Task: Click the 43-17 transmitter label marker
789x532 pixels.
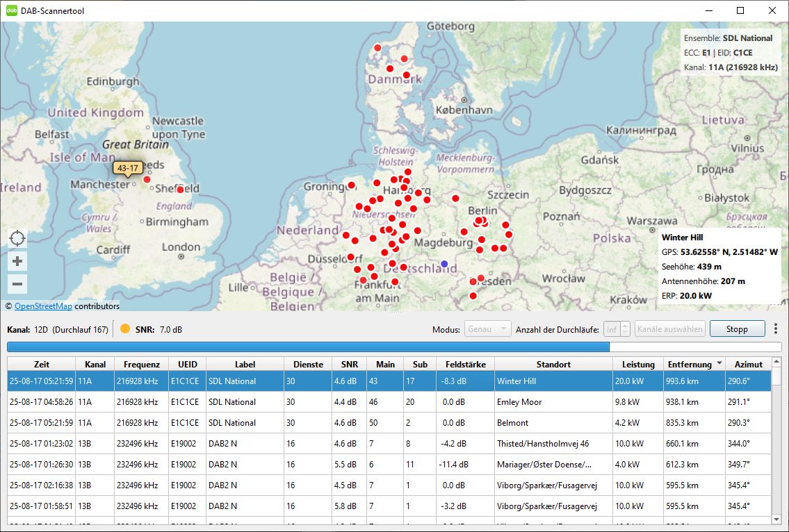Action: (128, 169)
